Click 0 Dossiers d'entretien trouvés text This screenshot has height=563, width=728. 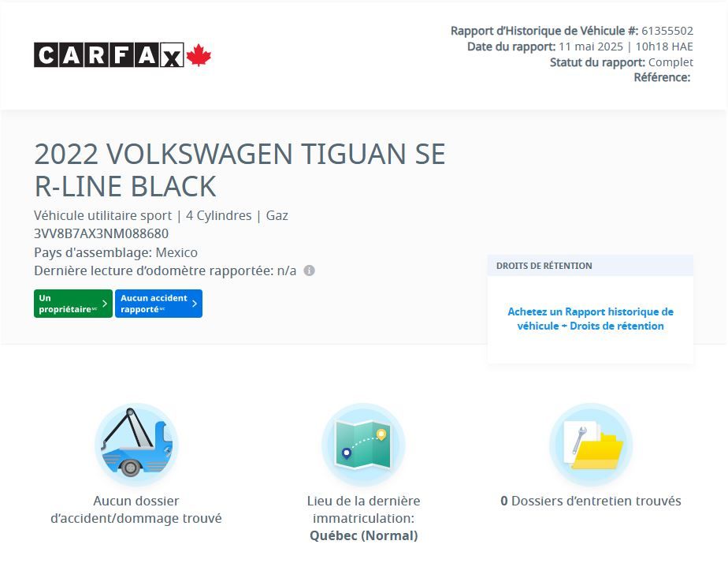point(591,501)
